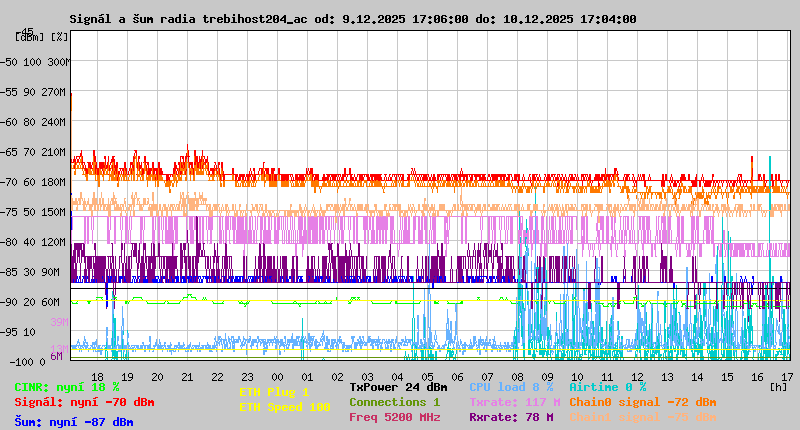The image size is (800, 430).
Task: Click the '-70 60 180M' y-axis label
Action: (x=33, y=182)
